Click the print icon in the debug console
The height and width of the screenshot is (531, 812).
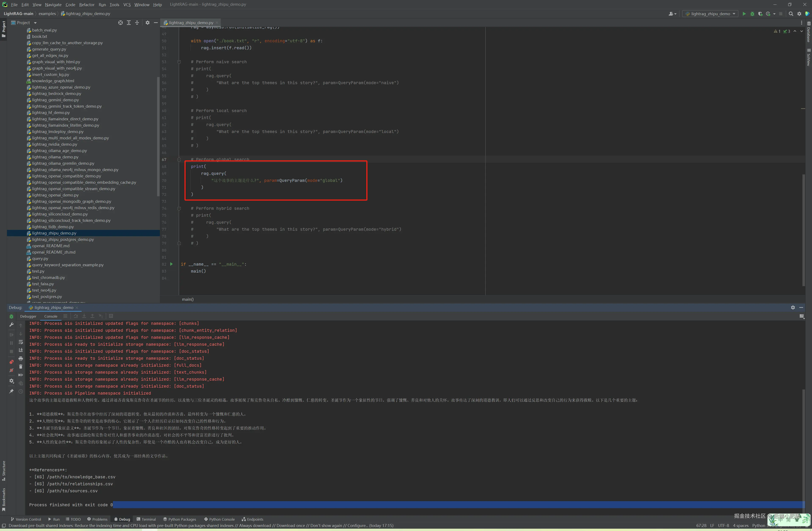(21, 358)
